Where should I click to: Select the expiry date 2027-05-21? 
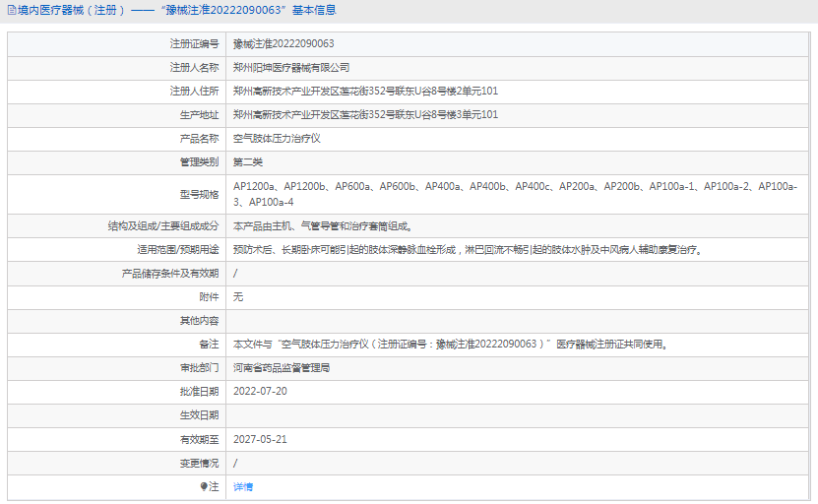click(260, 439)
